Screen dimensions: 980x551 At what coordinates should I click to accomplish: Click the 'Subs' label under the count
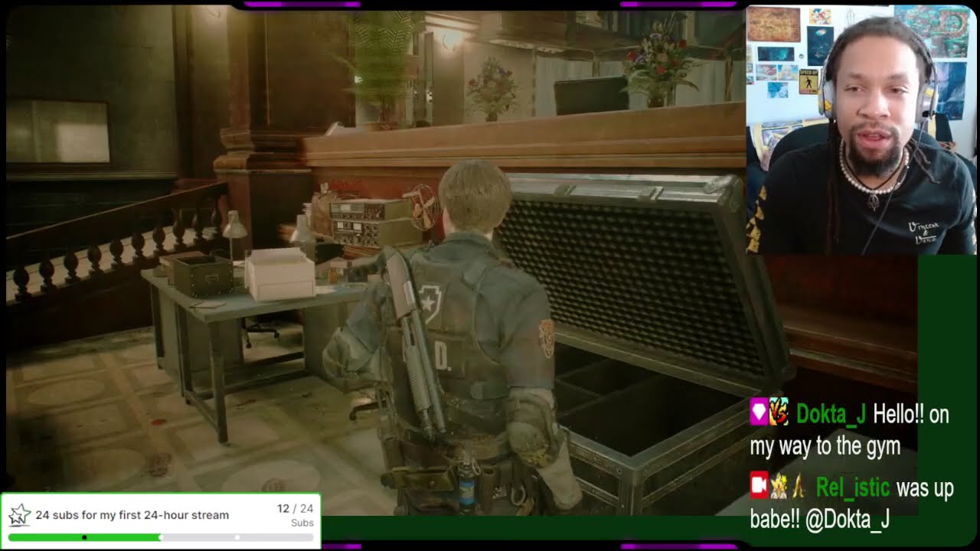point(302,523)
